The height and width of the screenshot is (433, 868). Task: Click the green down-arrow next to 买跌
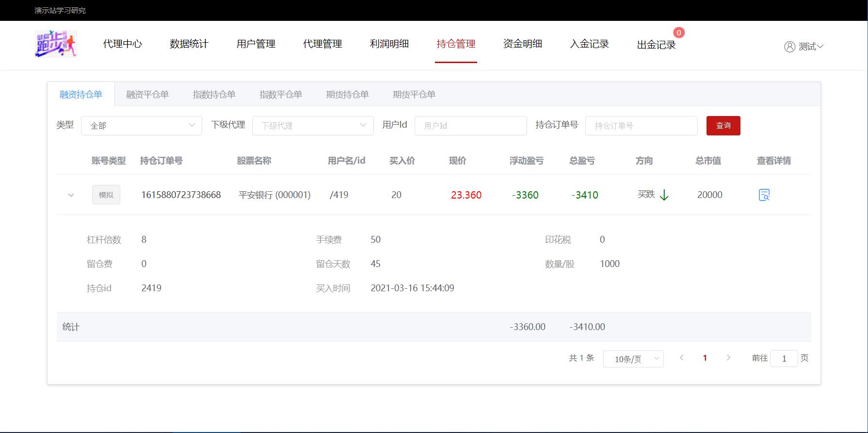[x=664, y=195]
